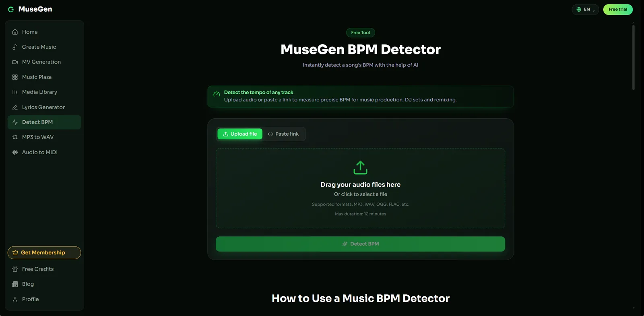644x316 pixels.
Task: Click the Detect BPM pulse icon
Action: 15,122
